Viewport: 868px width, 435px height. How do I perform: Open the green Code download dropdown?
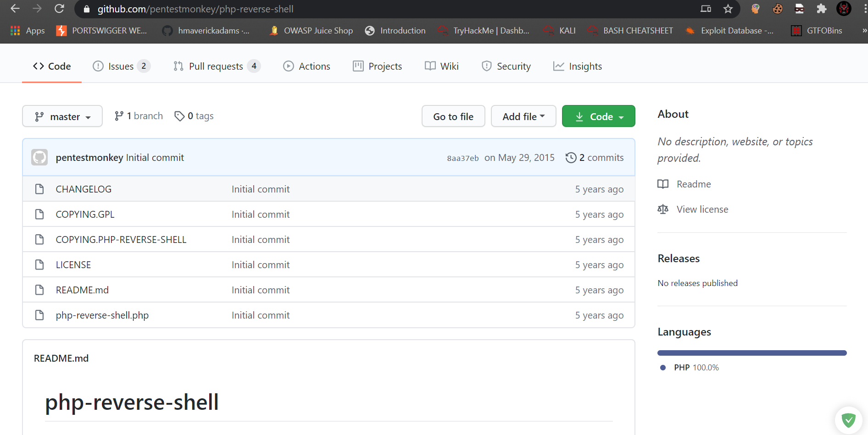[x=598, y=116]
